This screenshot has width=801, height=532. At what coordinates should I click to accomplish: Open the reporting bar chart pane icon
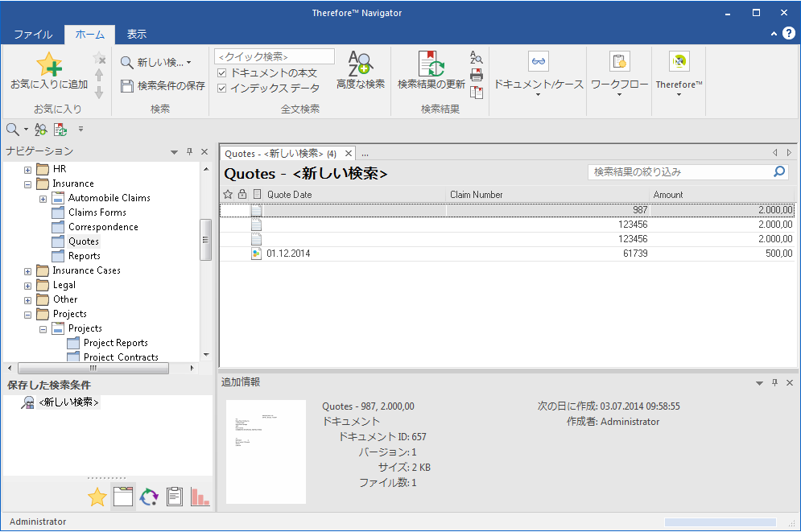coord(200,497)
